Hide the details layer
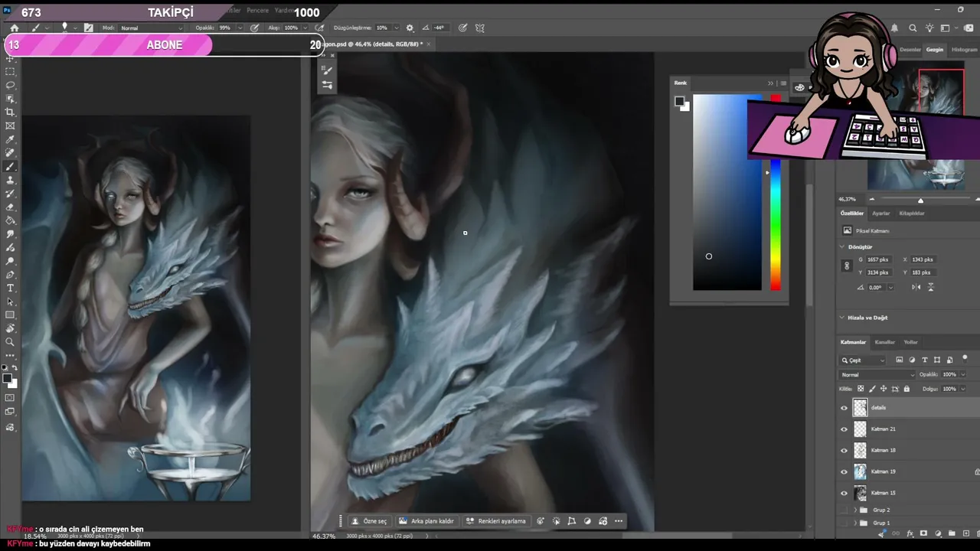The height and width of the screenshot is (551, 980). (844, 408)
